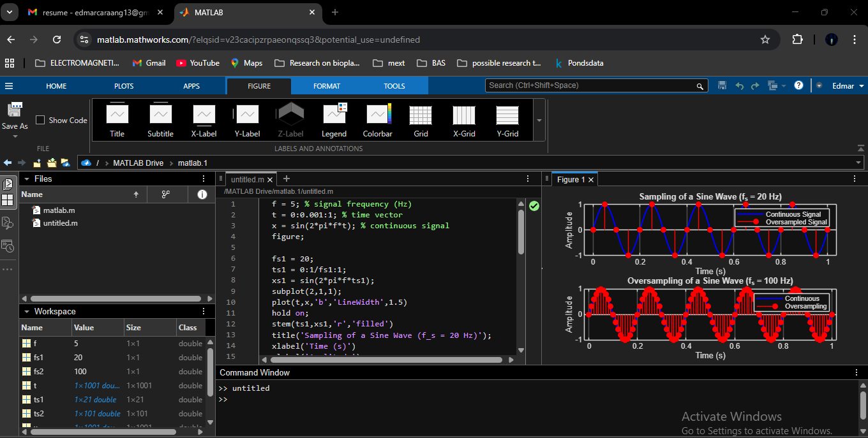Enable the Show Code checkbox
The image size is (868, 438).
pos(40,120)
